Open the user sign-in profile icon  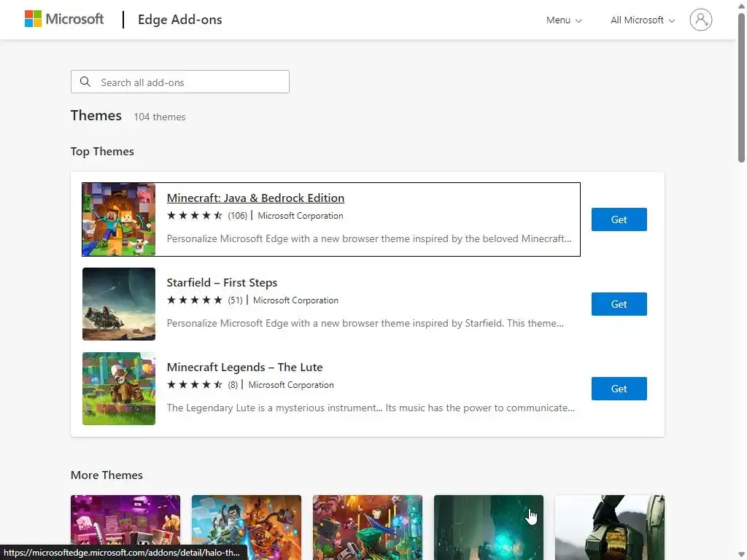[700, 20]
